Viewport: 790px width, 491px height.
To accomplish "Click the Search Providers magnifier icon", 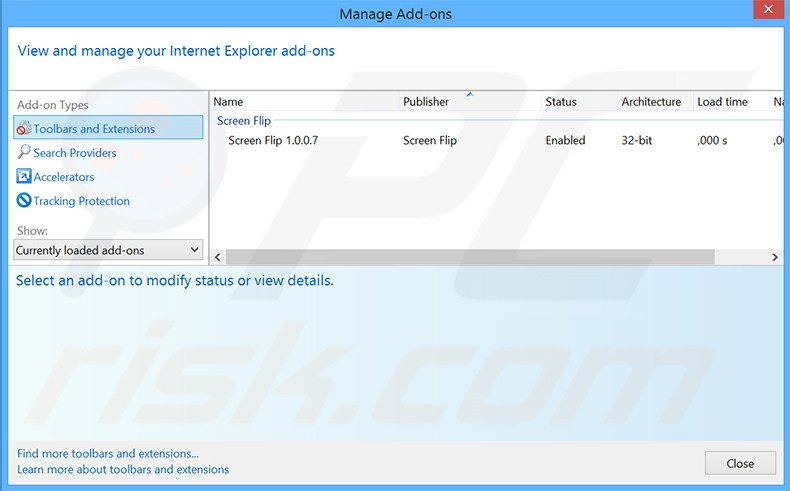I will pos(24,153).
